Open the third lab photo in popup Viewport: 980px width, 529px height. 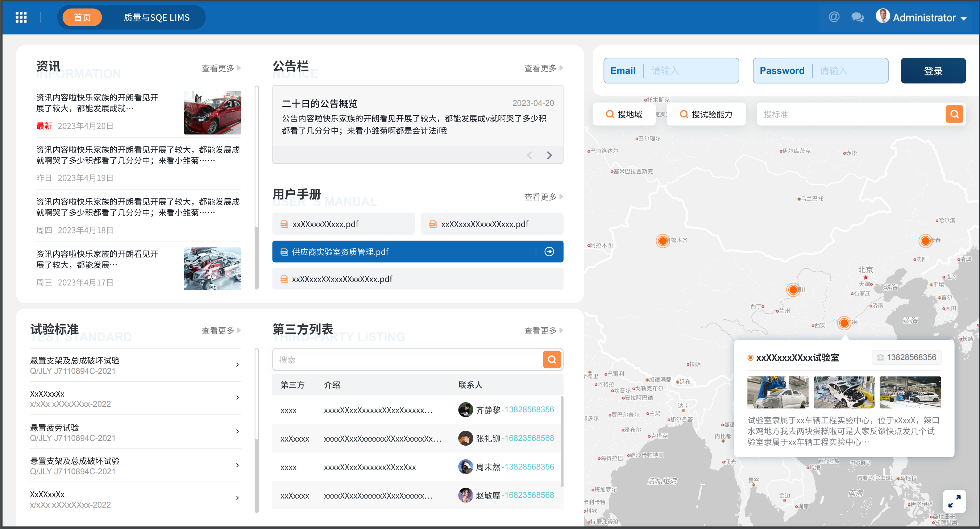click(910, 392)
